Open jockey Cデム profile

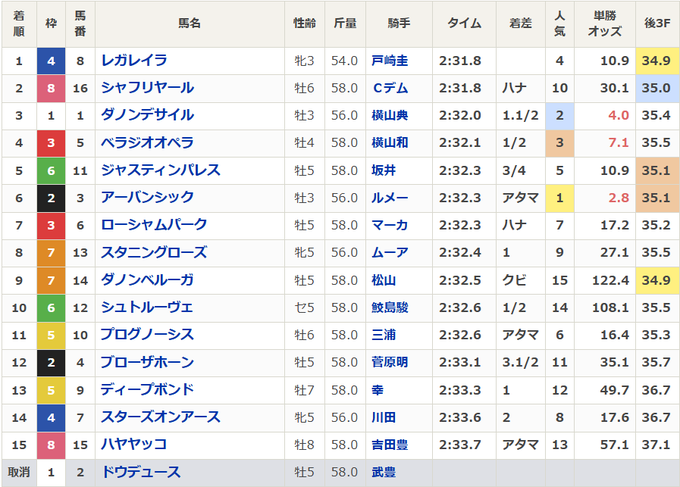390,88
